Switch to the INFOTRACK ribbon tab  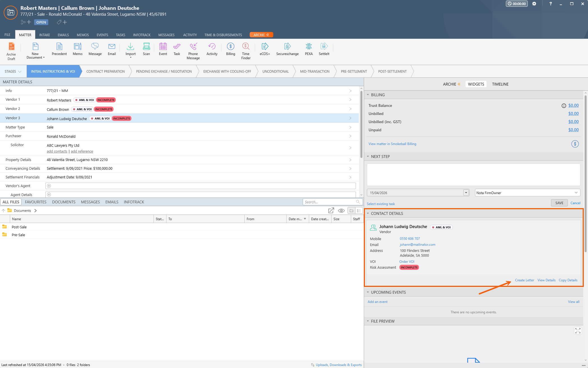142,35
